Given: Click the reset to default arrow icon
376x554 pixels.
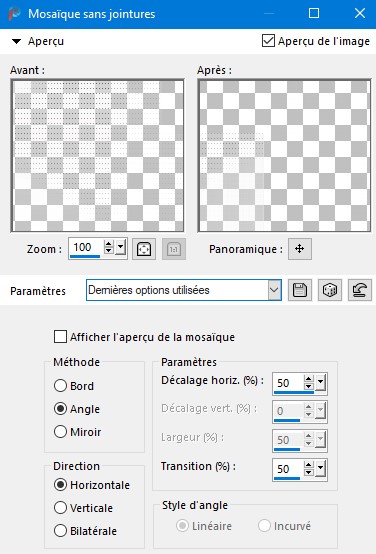Looking at the screenshot, I should [x=360, y=290].
